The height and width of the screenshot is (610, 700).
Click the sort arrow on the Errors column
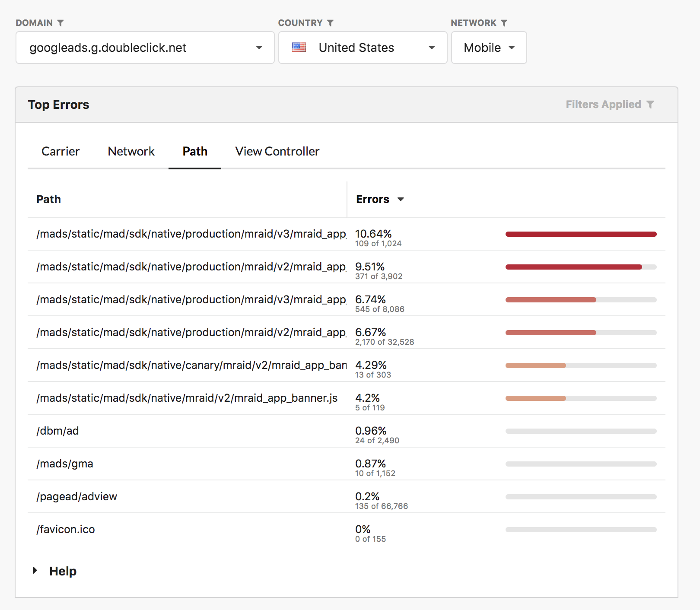coord(401,200)
